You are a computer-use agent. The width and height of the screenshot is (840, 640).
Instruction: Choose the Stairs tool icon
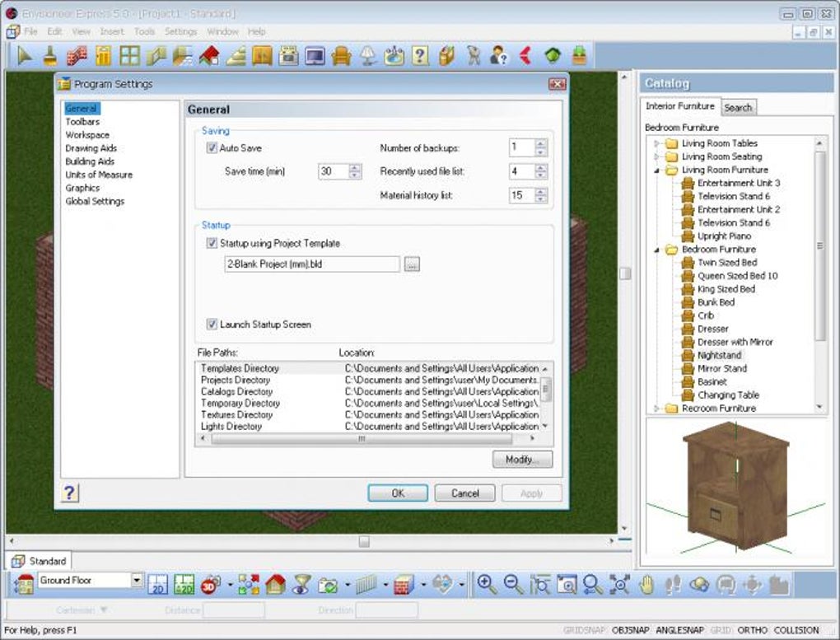click(x=236, y=55)
